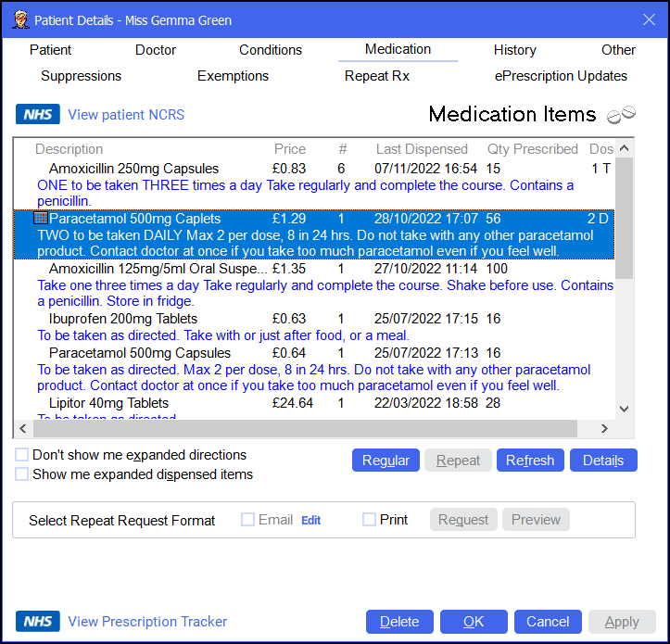The height and width of the screenshot is (644, 670).
Task: Click the grid icon on Paracetamol 500mg Caplets row
Action: tap(40, 219)
